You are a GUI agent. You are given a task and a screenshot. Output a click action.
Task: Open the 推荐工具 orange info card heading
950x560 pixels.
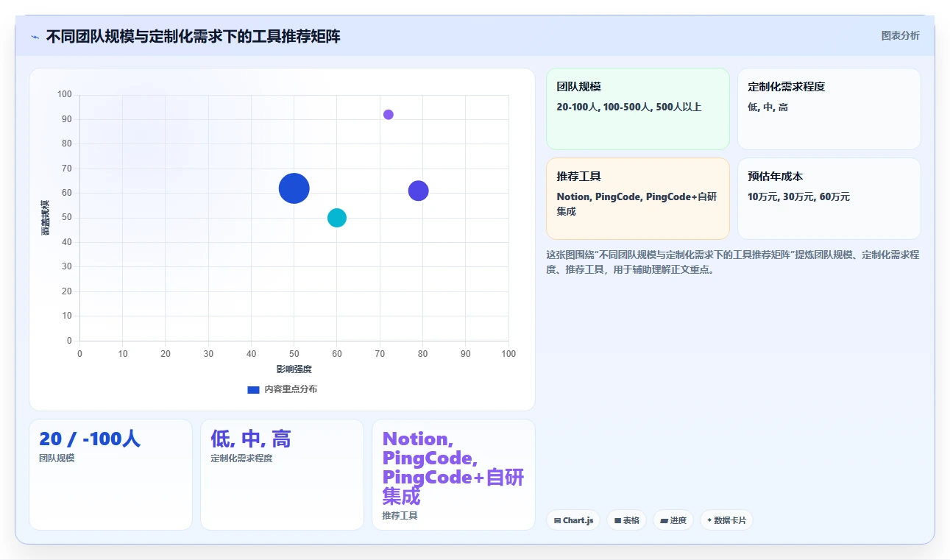(x=578, y=177)
